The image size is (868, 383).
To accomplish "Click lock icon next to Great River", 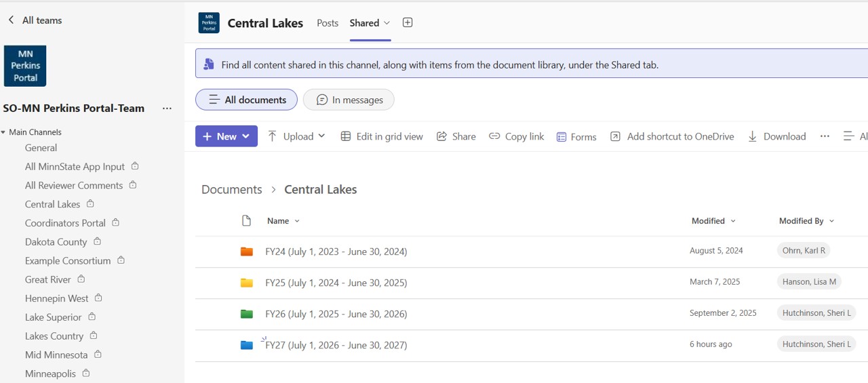I will 81,279.
